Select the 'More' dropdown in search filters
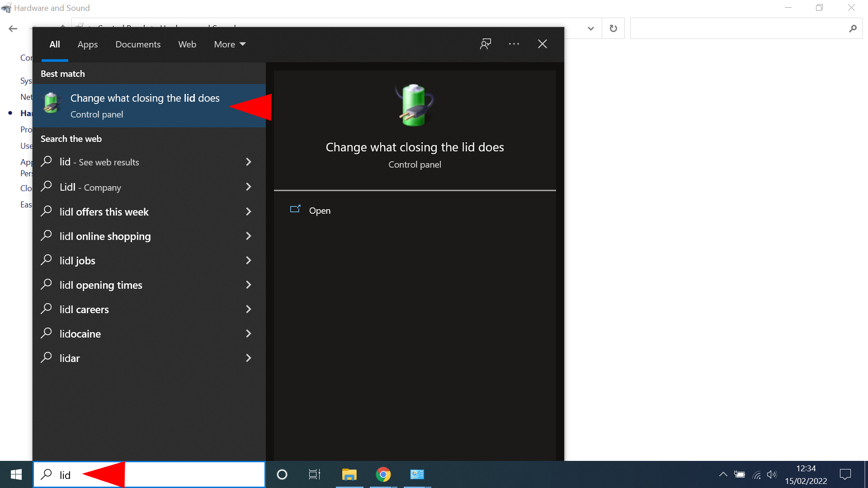Image resolution: width=868 pixels, height=488 pixels. (229, 44)
